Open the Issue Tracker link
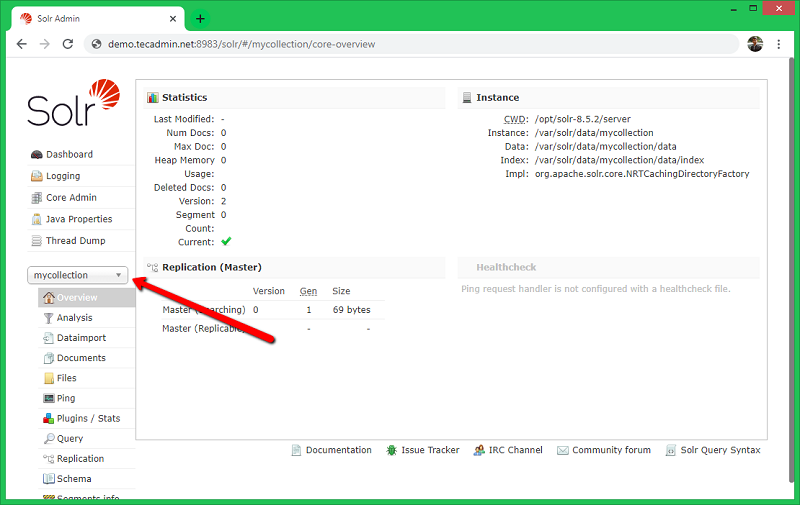 tap(430, 450)
